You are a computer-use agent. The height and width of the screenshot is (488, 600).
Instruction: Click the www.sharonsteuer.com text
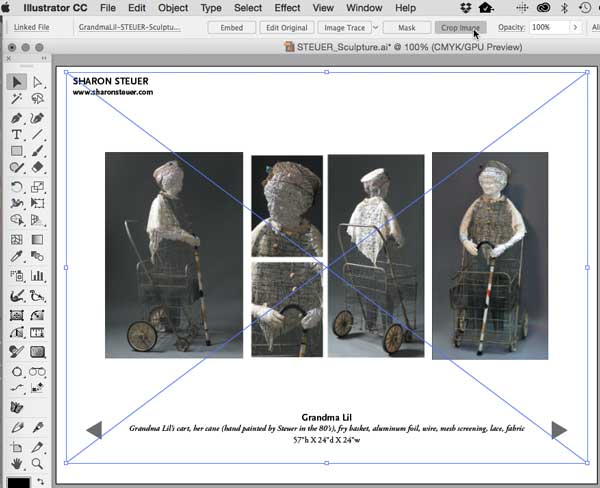coord(113,92)
